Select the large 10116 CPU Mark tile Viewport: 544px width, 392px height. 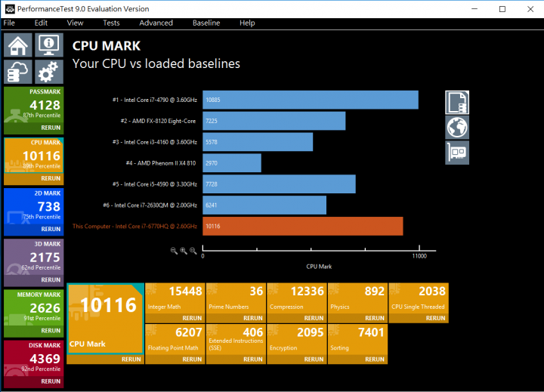click(106, 319)
